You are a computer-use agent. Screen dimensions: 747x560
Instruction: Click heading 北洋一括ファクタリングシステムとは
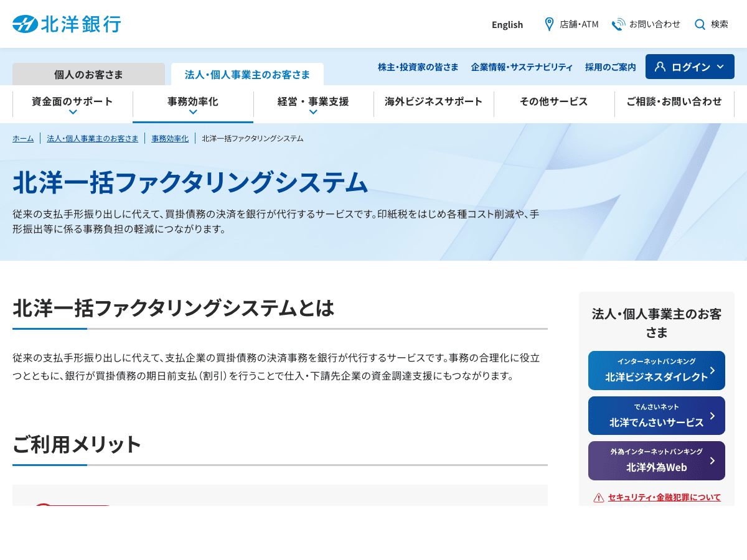pyautogui.click(x=174, y=308)
